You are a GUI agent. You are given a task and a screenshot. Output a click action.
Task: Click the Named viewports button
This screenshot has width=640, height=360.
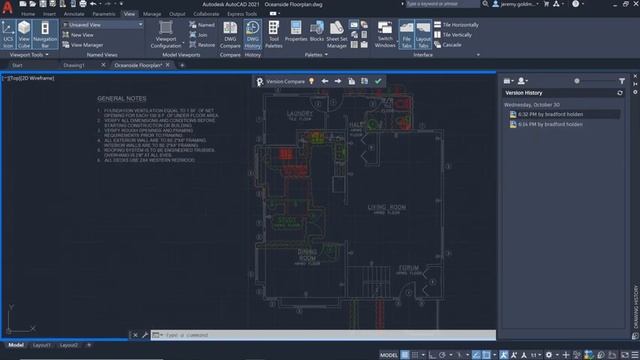point(202,25)
